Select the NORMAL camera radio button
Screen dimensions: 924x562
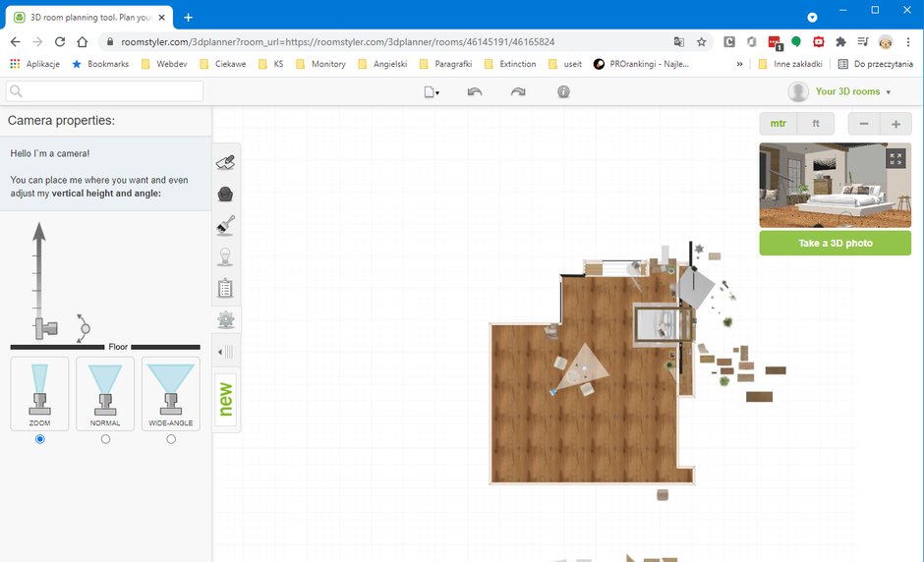(105, 439)
